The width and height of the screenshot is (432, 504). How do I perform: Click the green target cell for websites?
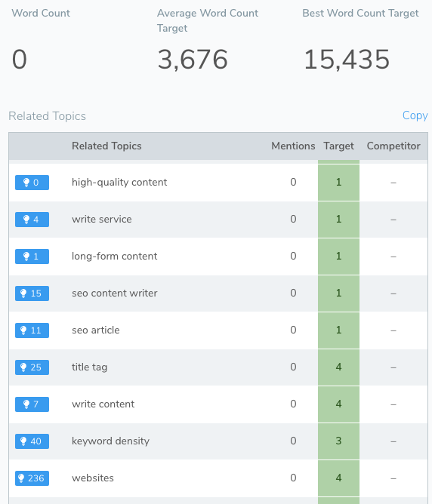338,478
